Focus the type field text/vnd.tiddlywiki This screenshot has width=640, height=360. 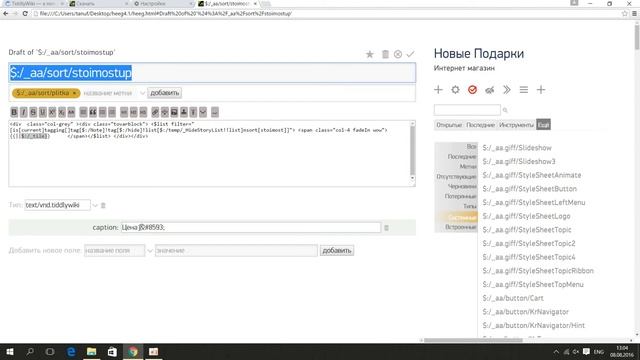[x=57, y=205]
